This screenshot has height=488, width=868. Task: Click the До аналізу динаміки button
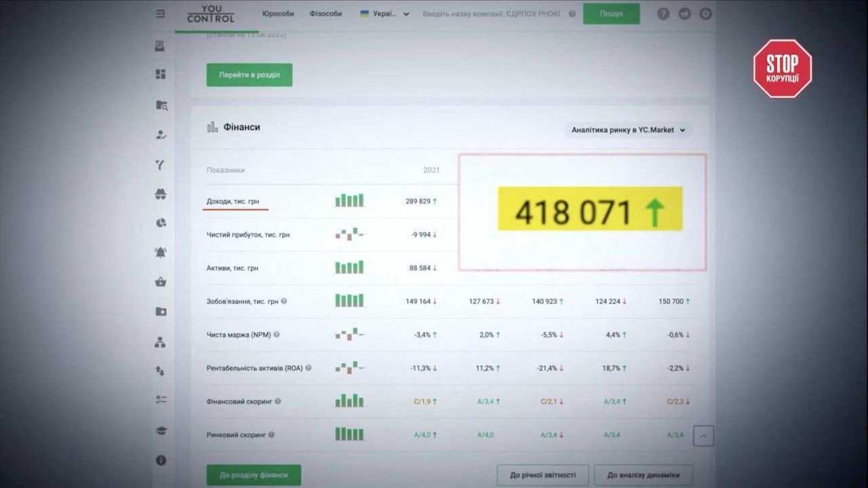pos(643,475)
